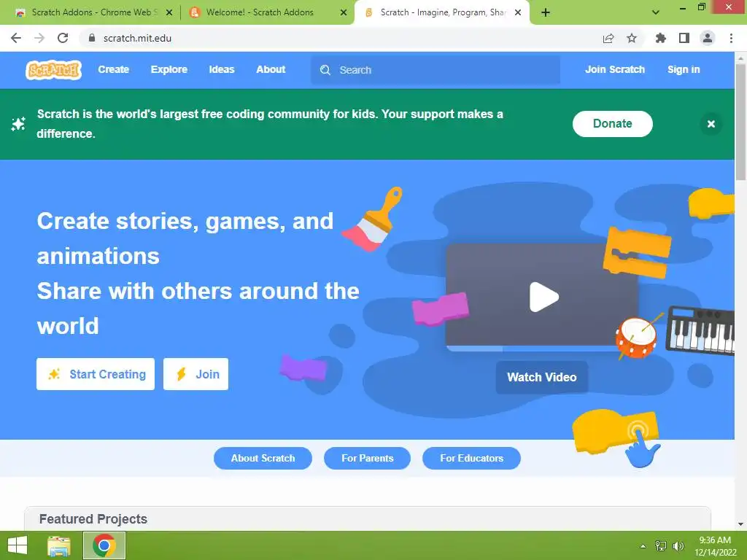Open the For Educators page
Screen dimensions: 747x560
point(472,458)
